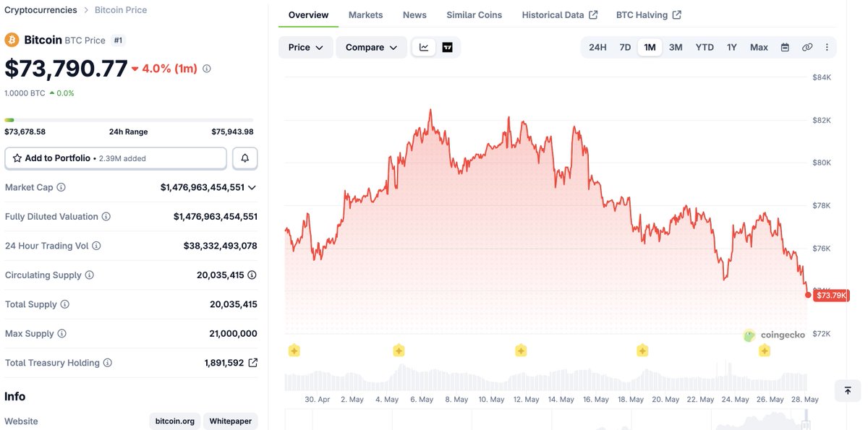This screenshot has width=868, height=430.
Task: Click the Bitcoin Price breadcrumb
Action: click(x=121, y=10)
